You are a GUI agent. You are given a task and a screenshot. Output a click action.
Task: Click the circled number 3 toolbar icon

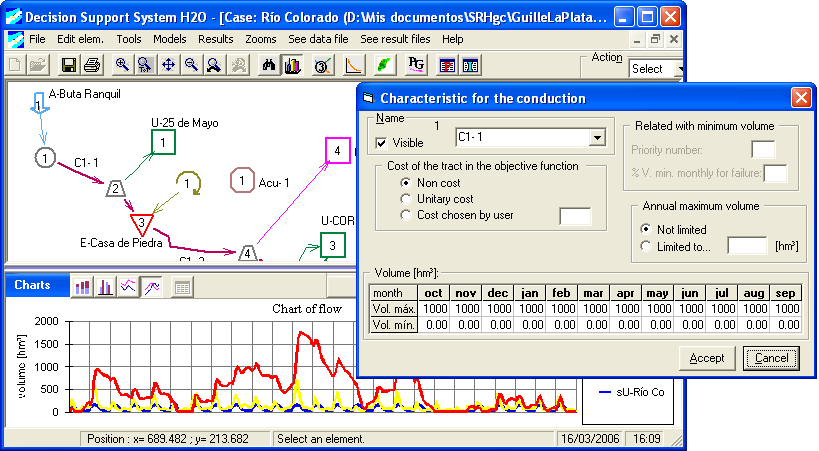[322, 65]
